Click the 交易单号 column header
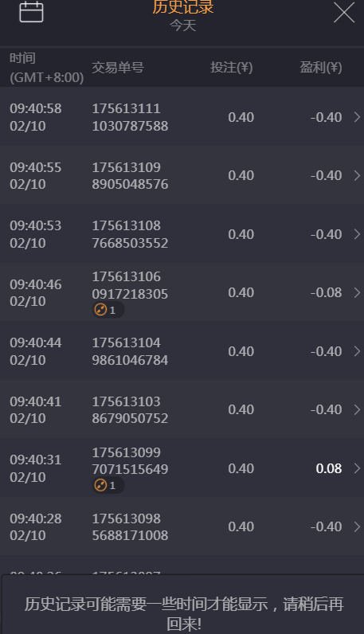This screenshot has height=634, width=364. point(118,67)
